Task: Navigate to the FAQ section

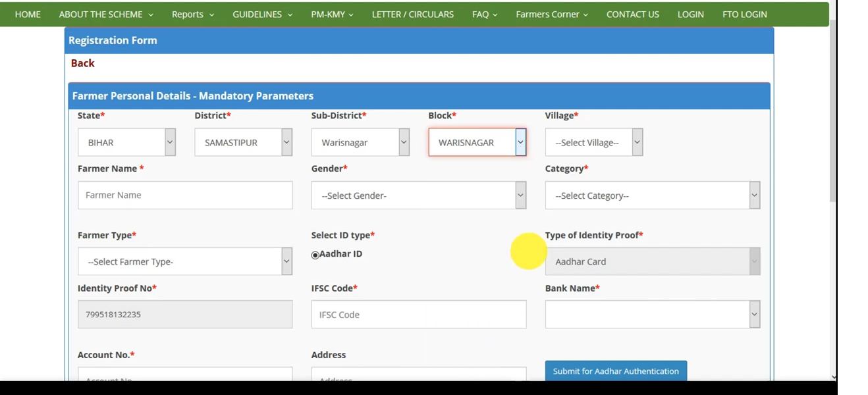Action: coord(483,14)
